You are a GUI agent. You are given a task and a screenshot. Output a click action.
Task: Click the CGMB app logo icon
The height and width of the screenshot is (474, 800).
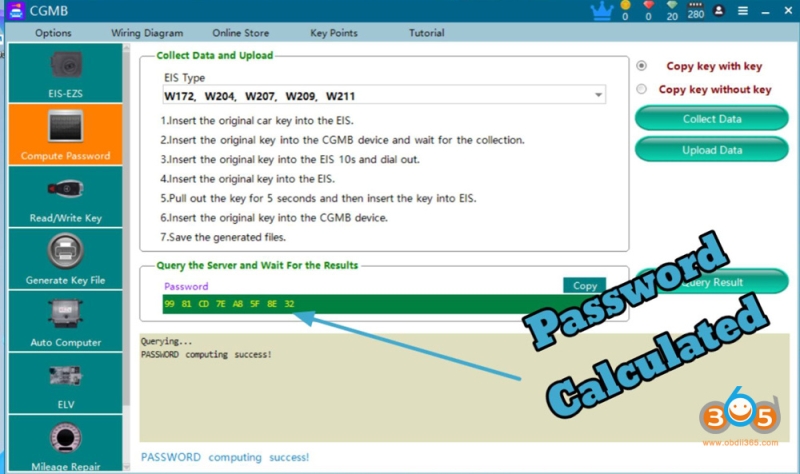tap(16, 11)
